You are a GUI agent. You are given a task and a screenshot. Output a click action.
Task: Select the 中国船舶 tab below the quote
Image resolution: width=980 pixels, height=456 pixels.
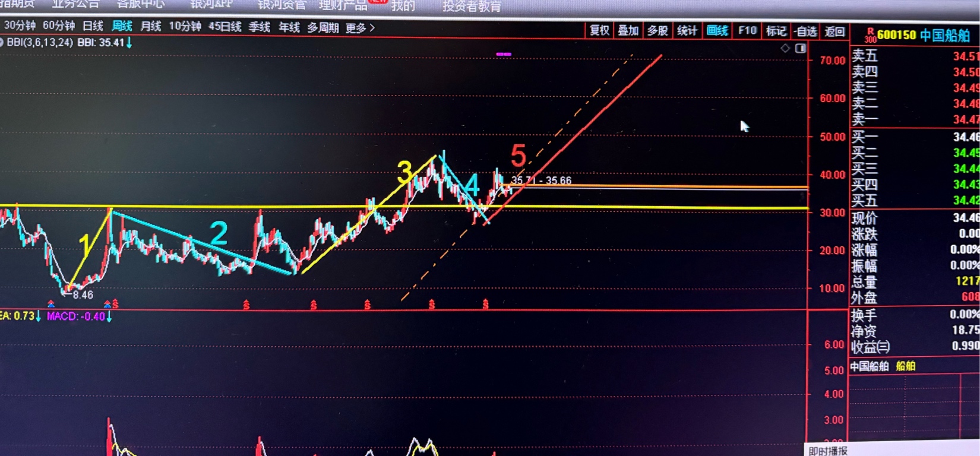(x=870, y=366)
